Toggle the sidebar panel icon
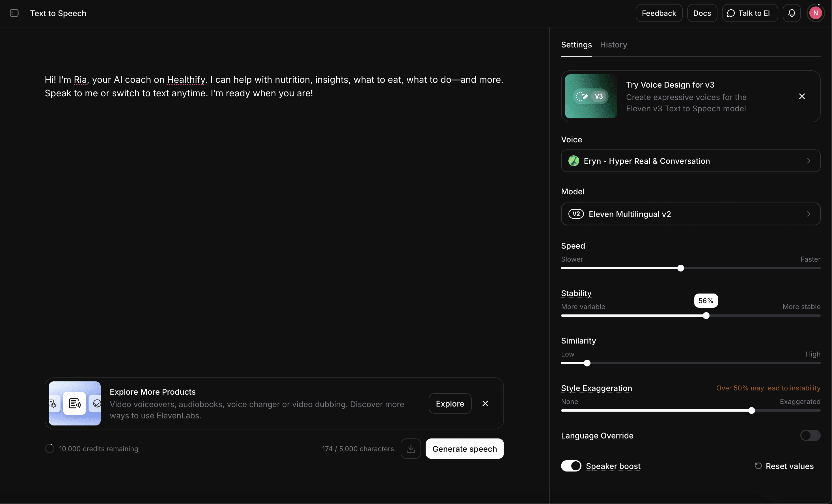This screenshot has width=832, height=504. click(14, 13)
